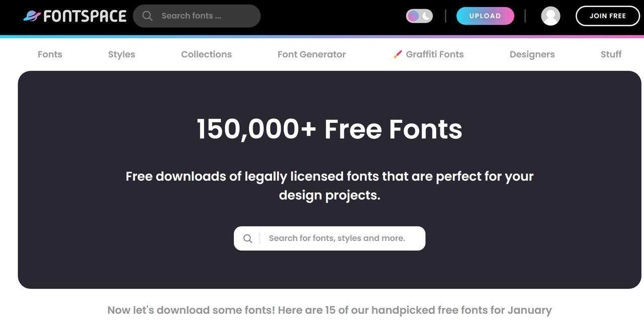Click the magnifier icon in header search
644x323 pixels.
click(x=147, y=16)
